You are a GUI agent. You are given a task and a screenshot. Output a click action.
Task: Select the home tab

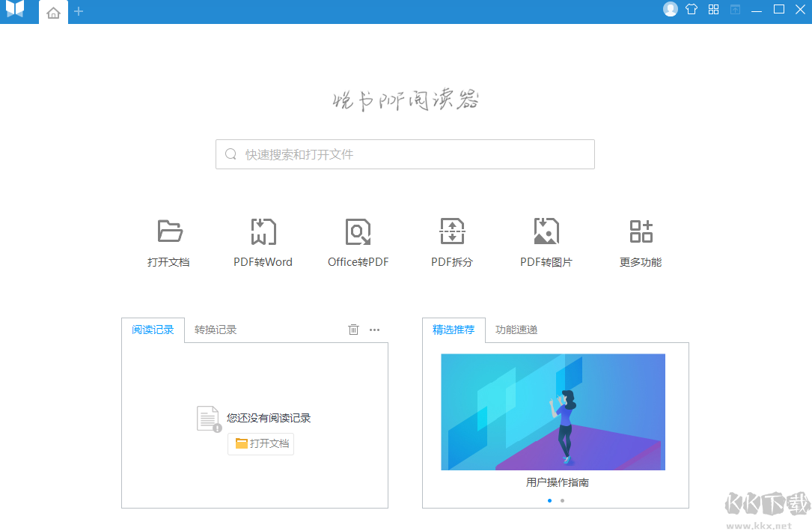53,12
